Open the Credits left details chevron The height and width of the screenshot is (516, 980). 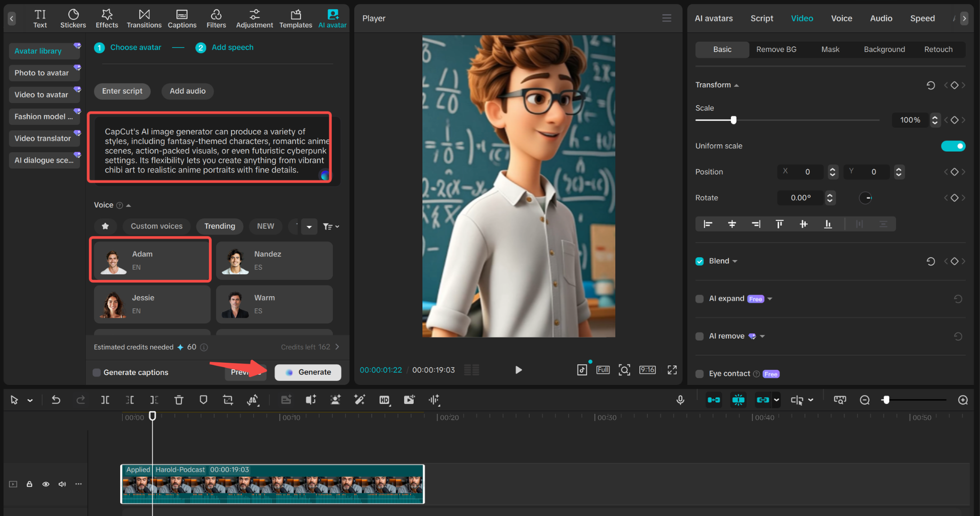tap(337, 347)
